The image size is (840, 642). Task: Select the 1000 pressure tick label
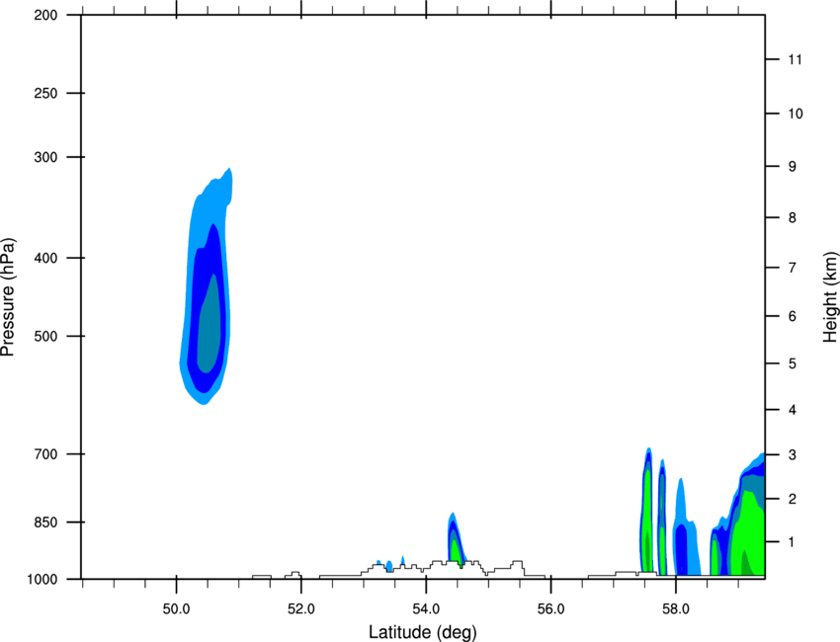coord(42,580)
